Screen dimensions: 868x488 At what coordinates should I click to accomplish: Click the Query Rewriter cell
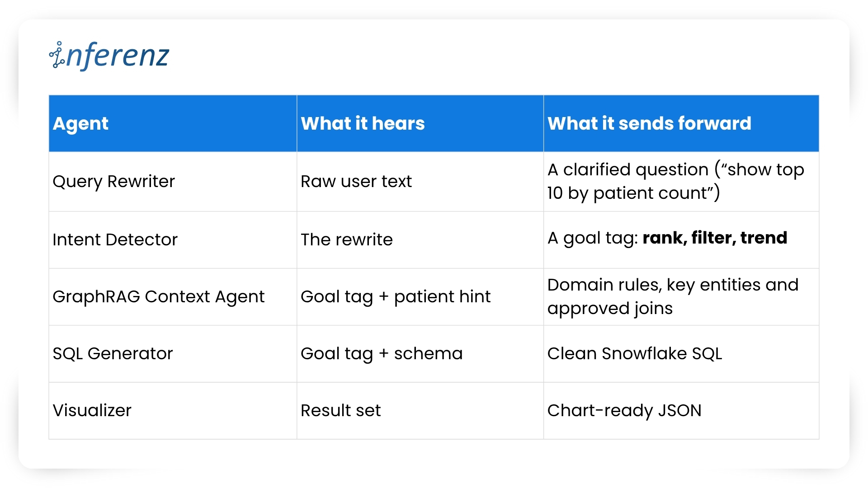173,182
